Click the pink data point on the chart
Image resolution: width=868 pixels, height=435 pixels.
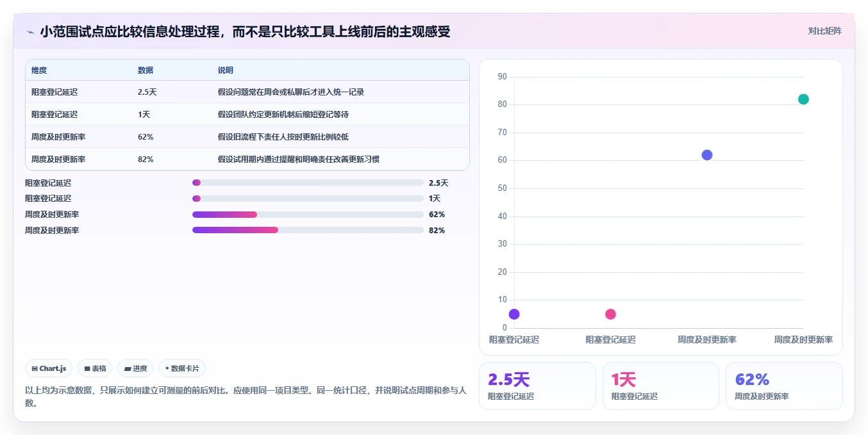click(x=610, y=314)
